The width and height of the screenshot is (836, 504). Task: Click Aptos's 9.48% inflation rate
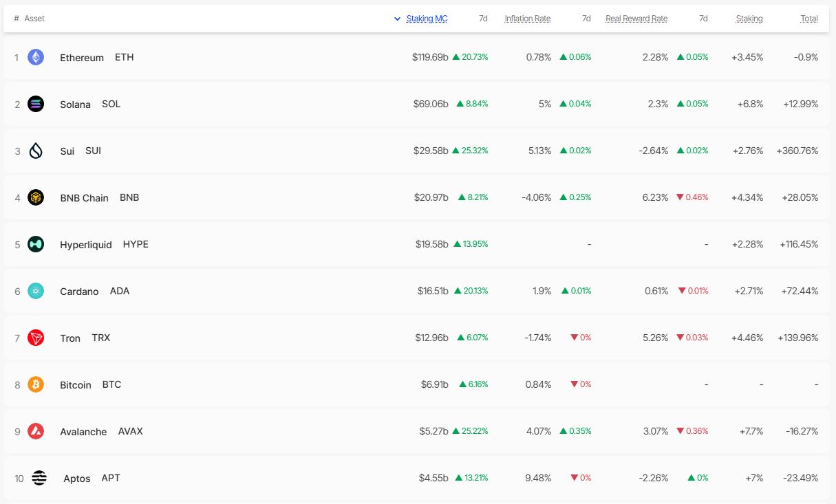pos(539,478)
